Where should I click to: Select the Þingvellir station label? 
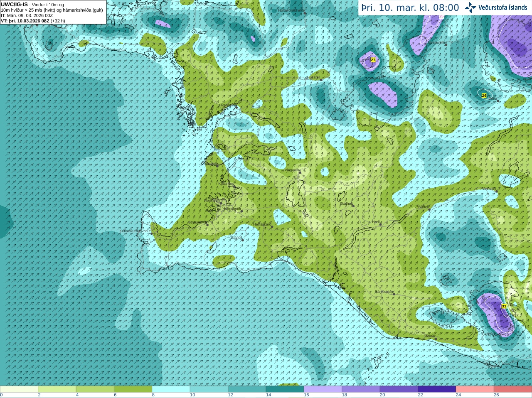coord(292,170)
